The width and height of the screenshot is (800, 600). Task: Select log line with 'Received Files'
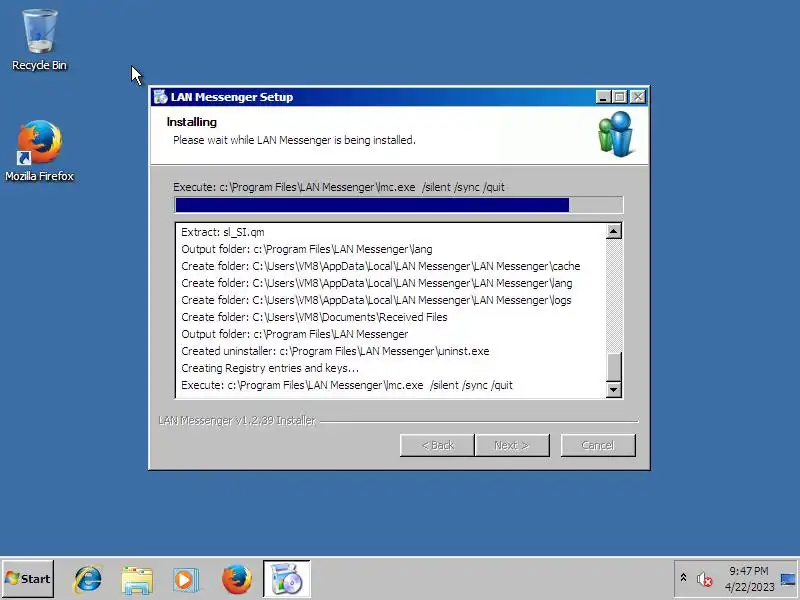(x=314, y=317)
